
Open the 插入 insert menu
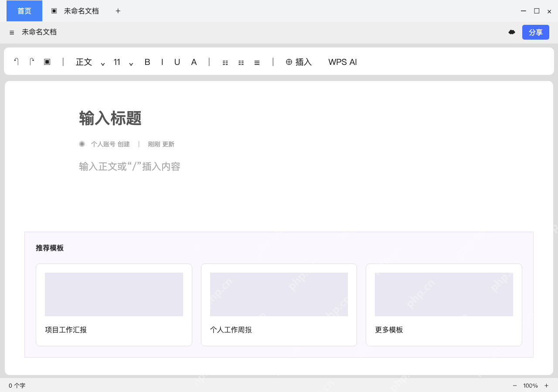(299, 62)
